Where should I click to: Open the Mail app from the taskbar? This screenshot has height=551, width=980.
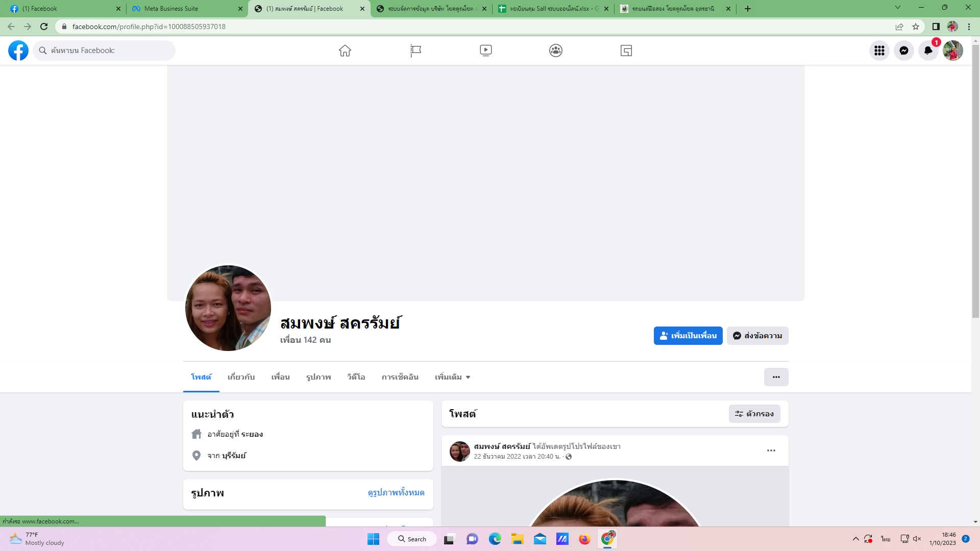point(540,539)
